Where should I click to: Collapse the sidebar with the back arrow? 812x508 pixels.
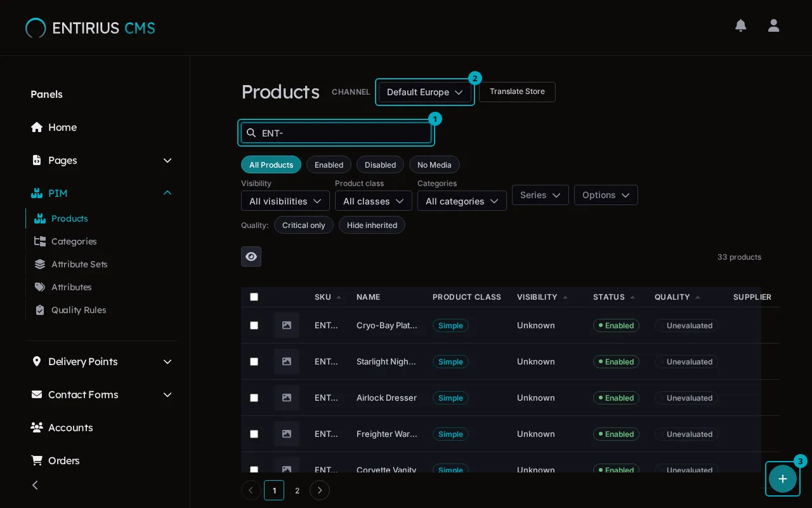[x=35, y=485]
